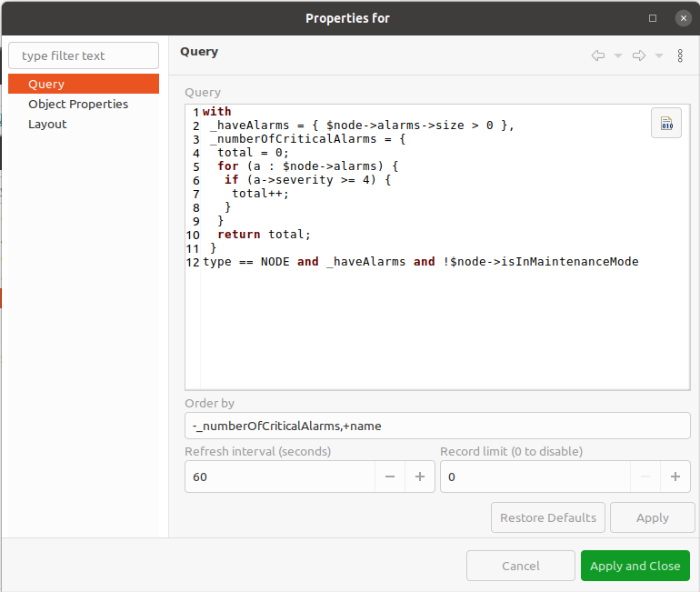Click 'isInMaintenanceMode' on line 12
Screen dimensions: 700x592
pos(570,262)
